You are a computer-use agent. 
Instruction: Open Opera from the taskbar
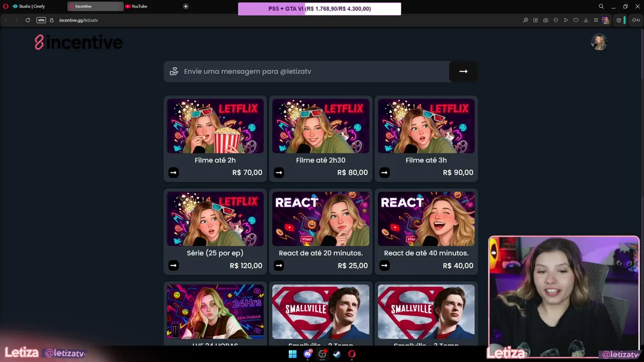(x=352, y=354)
